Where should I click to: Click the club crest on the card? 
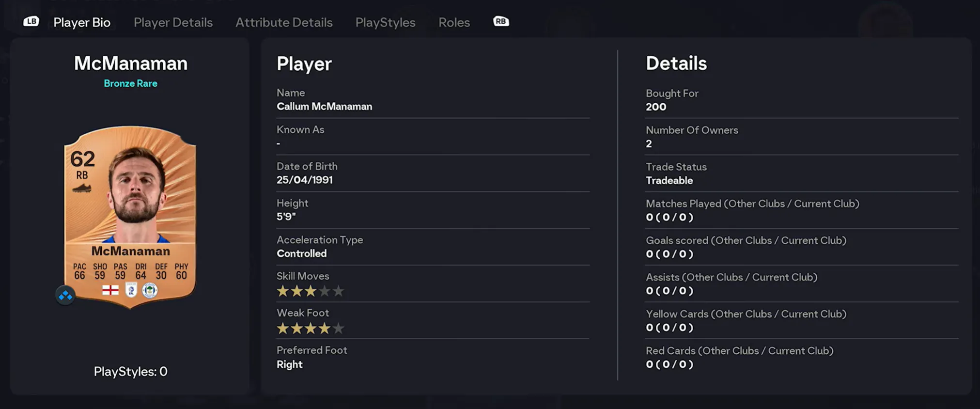(x=150, y=290)
